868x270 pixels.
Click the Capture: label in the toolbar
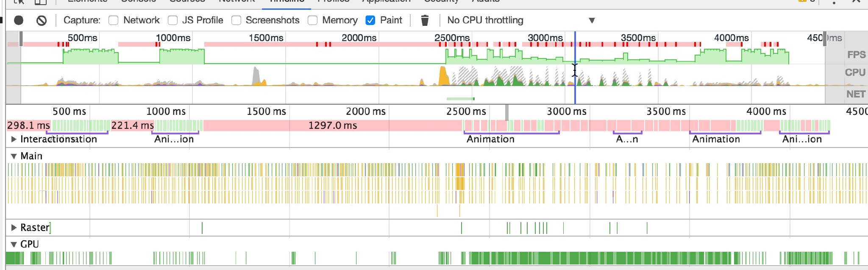click(x=82, y=20)
